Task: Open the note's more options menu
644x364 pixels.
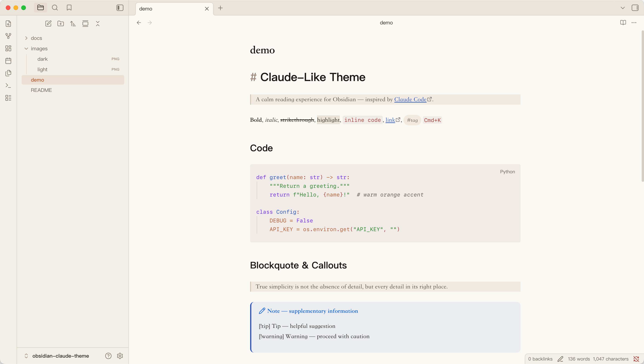Action: tap(634, 23)
